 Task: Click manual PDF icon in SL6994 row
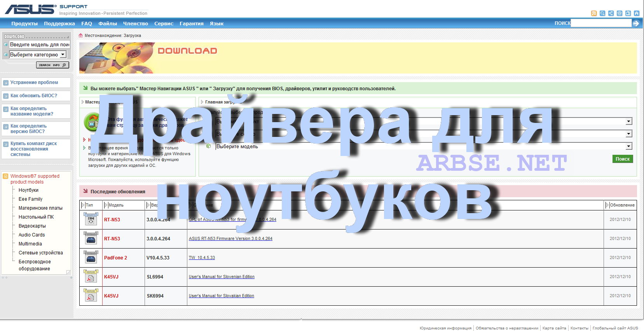[x=91, y=277]
